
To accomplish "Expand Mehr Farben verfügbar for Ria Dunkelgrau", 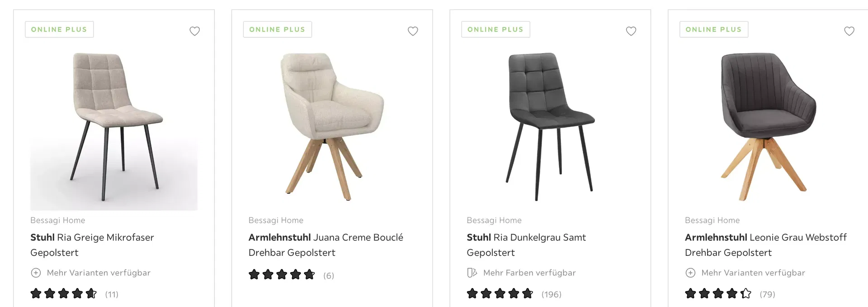I will coord(529,273).
